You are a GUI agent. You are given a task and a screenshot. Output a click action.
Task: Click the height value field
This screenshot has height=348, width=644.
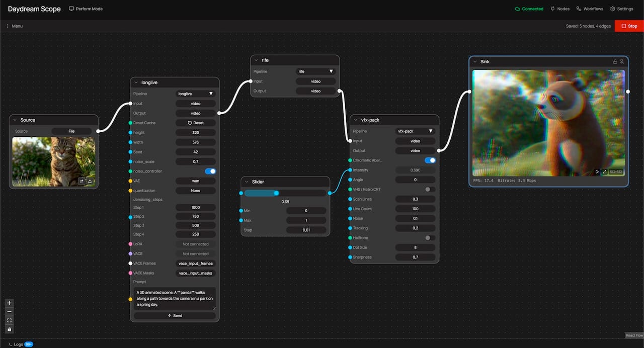coord(196,133)
